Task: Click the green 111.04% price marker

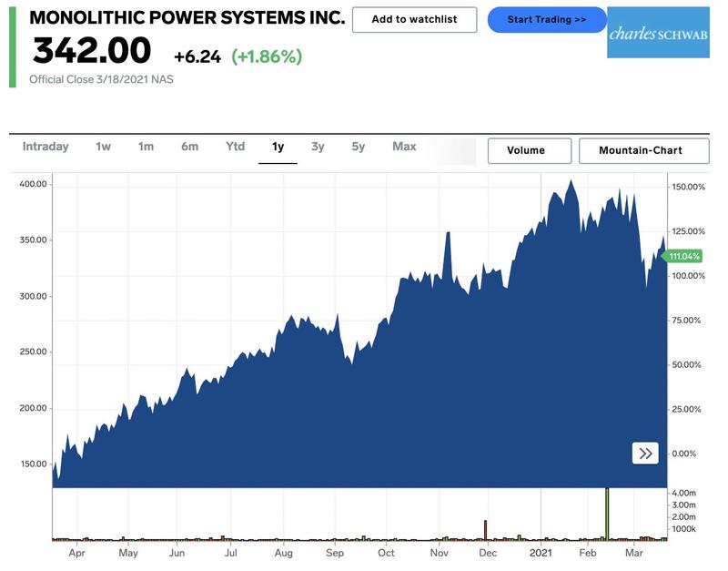Action: point(682,256)
